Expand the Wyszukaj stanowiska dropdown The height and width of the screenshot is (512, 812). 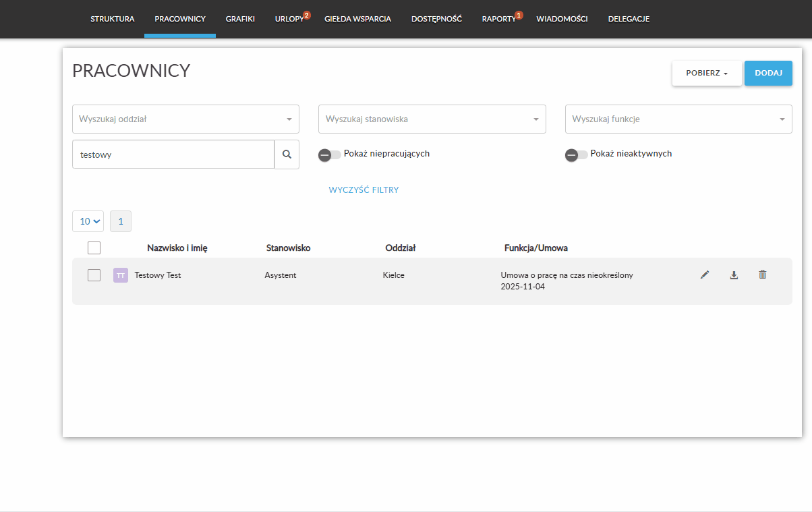pyautogui.click(x=432, y=119)
